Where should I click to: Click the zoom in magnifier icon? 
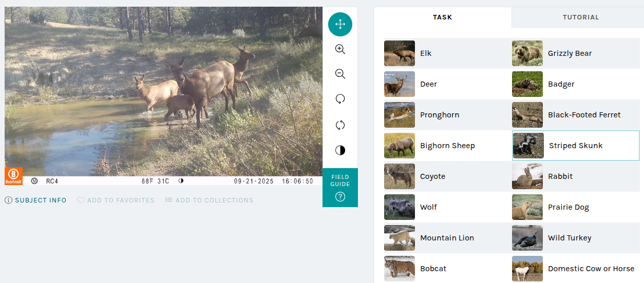(340, 49)
